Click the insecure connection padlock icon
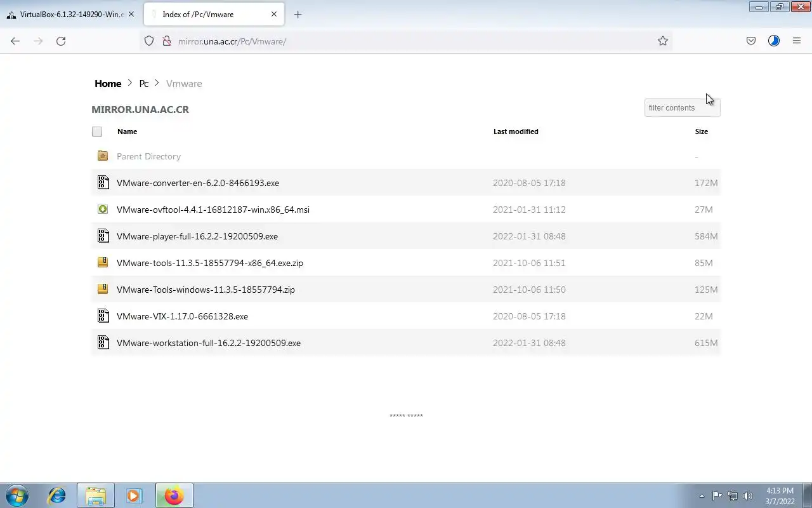Viewport: 812px width, 508px height. (x=167, y=41)
